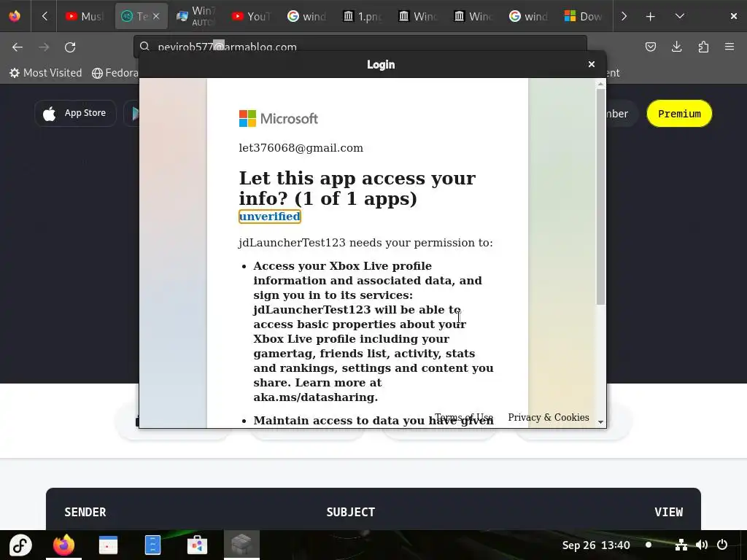Open a new tab with plus
The image size is (747, 560).
click(650, 17)
